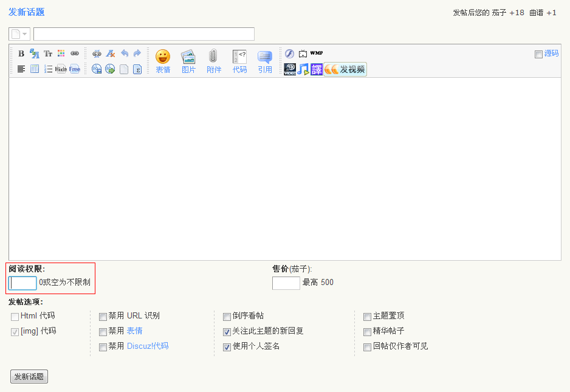Insert an ordered list
This screenshot has height=392, width=570.
[x=48, y=69]
